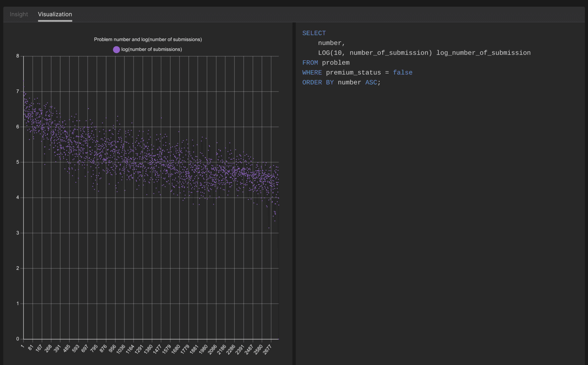Click the log_number_of_submission alias text
Image resolution: width=588 pixels, height=365 pixels.
click(x=483, y=53)
